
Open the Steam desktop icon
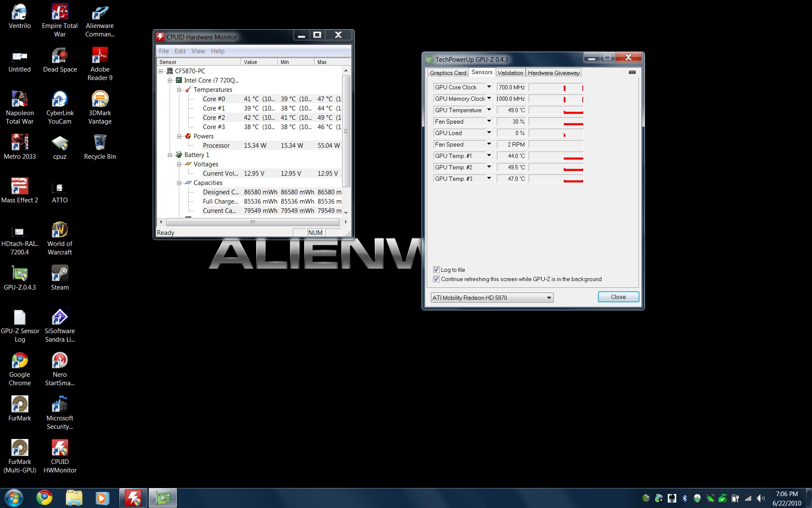click(x=60, y=274)
